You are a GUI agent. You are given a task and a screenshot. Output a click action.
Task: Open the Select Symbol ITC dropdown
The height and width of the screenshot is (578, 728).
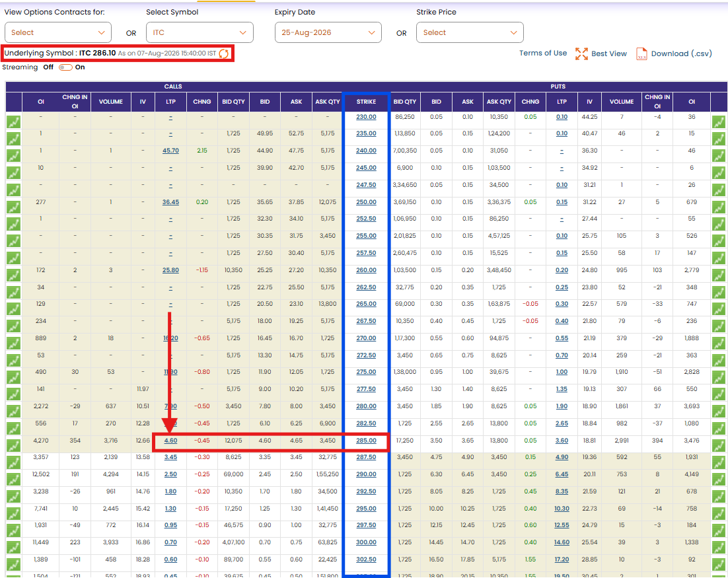[200, 32]
